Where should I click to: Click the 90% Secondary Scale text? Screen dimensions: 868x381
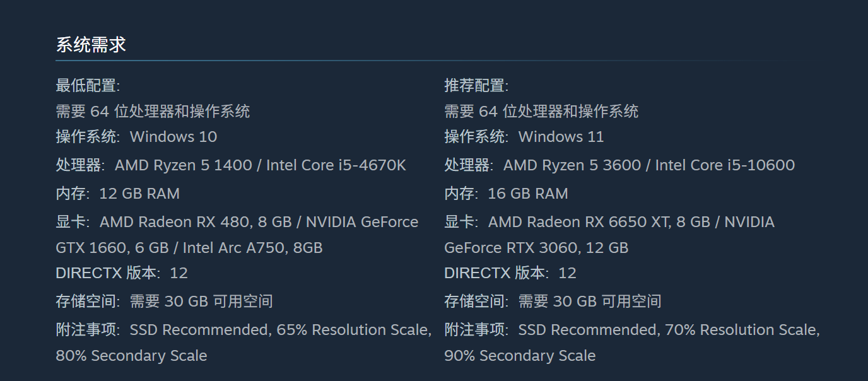(520, 356)
